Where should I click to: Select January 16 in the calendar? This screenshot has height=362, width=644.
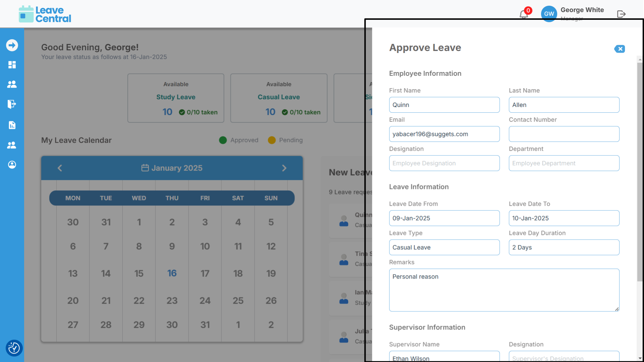point(172,273)
